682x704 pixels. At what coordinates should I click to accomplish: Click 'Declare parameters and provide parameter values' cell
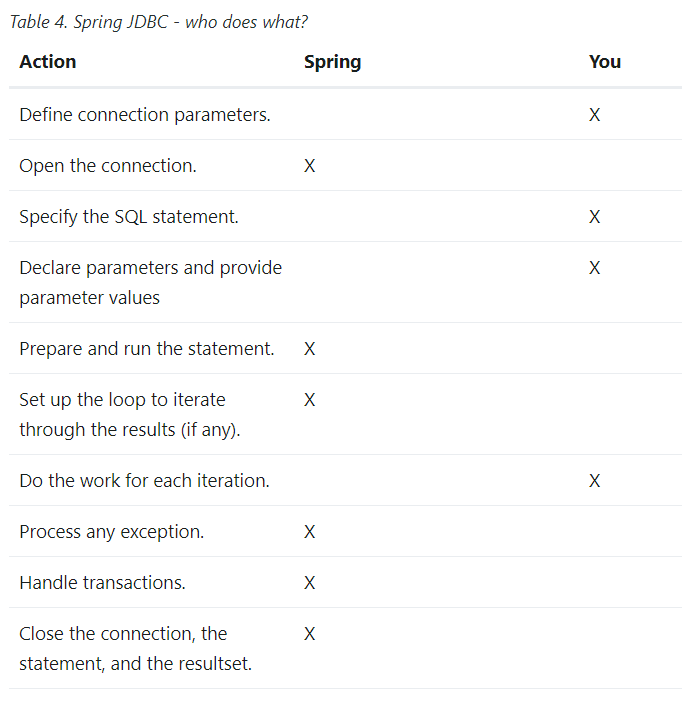[x=150, y=282]
